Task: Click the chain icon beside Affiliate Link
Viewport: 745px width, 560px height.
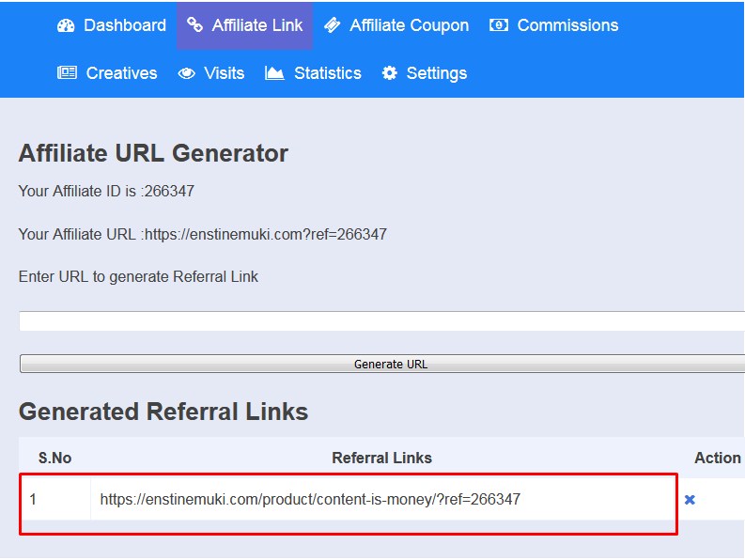Action: click(194, 24)
